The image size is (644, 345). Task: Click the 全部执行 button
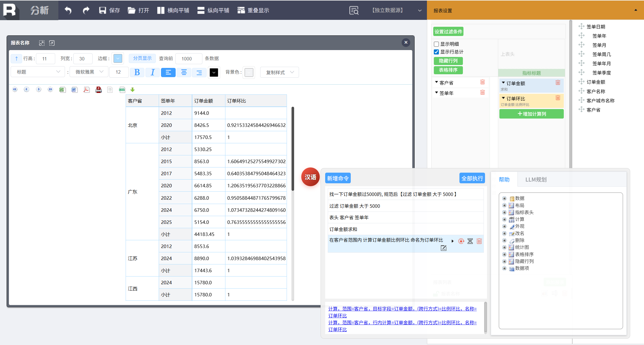472,178
